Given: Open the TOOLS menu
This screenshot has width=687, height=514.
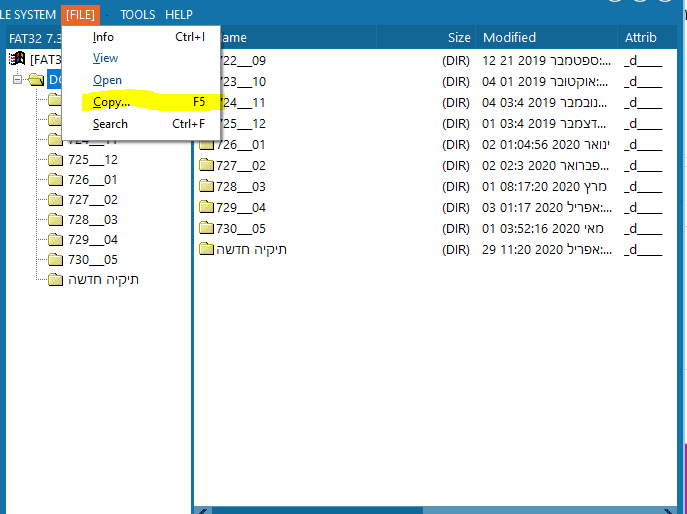Looking at the screenshot, I should [x=138, y=15].
